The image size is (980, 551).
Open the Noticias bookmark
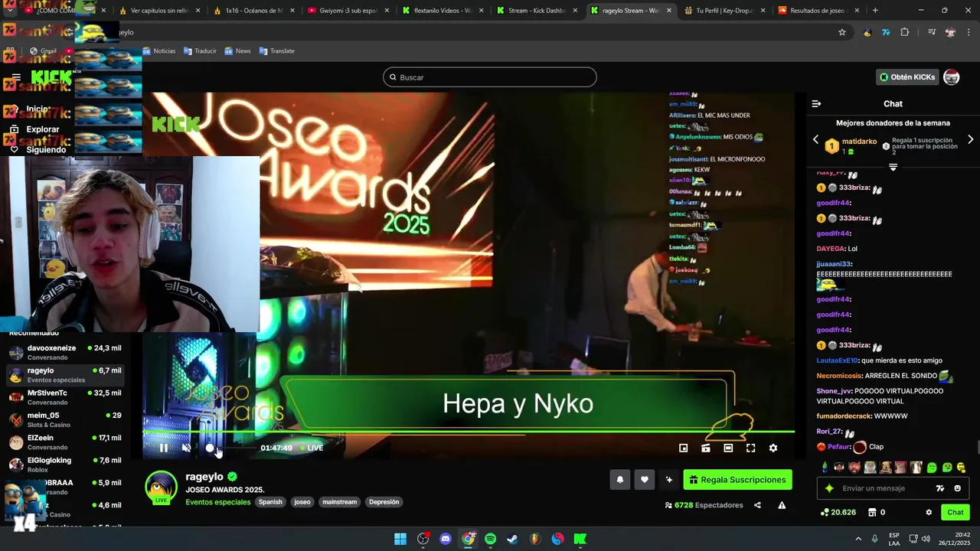158,51
